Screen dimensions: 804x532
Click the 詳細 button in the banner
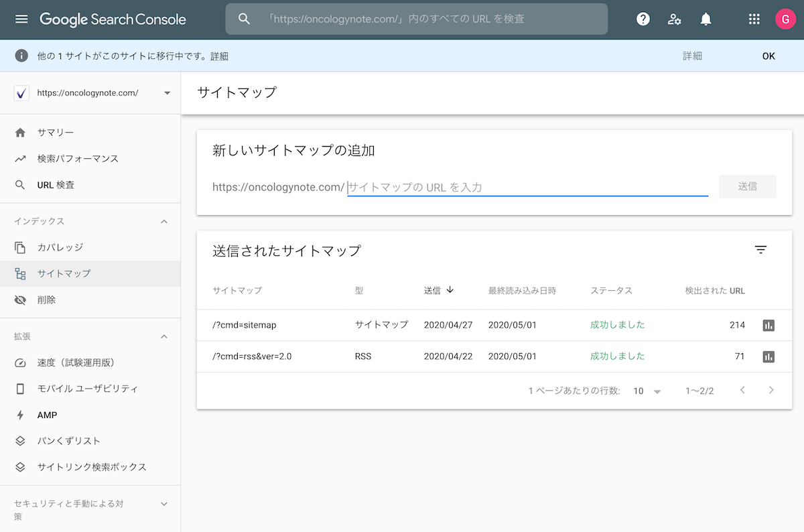click(x=692, y=56)
